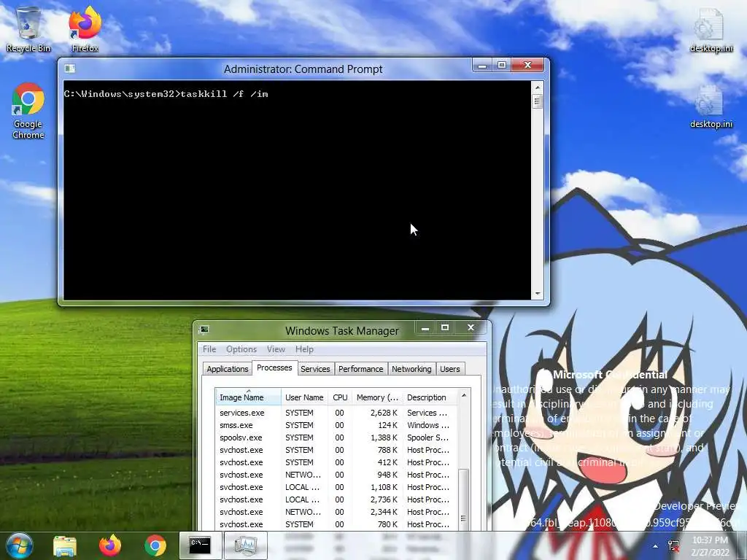Select the lower desktop.ini file icon
Viewport: 747px width, 560px height.
click(x=711, y=106)
